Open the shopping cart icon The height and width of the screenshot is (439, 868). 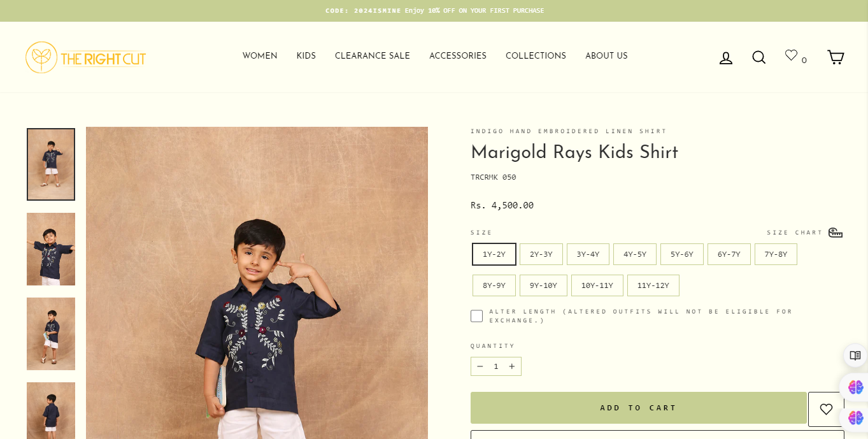[x=836, y=57]
